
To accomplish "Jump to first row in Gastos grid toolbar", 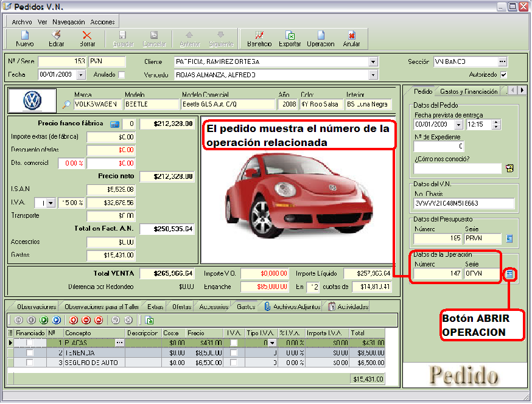I will (19, 320).
